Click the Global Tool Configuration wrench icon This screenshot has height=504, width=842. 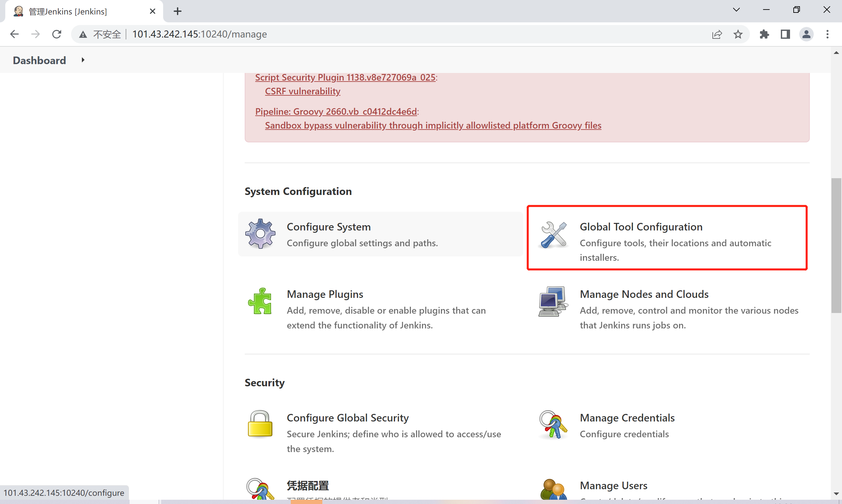point(554,234)
